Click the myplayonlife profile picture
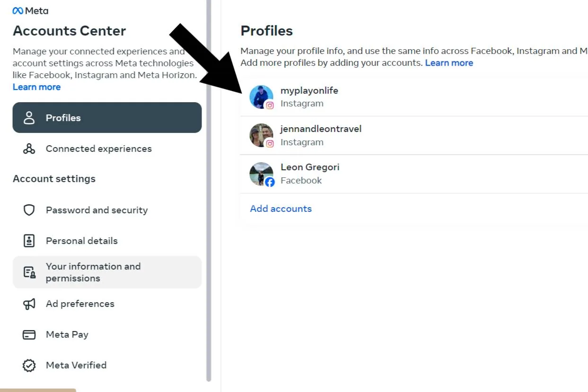The height and width of the screenshot is (392, 588). pyautogui.click(x=261, y=96)
